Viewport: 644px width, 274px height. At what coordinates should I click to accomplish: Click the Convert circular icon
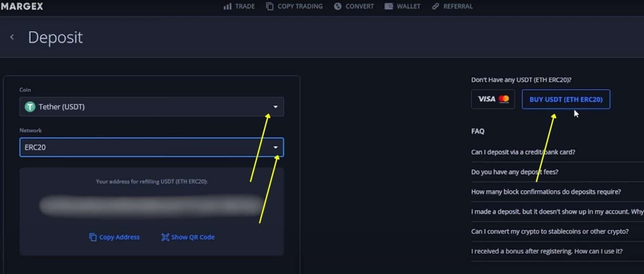point(338,6)
